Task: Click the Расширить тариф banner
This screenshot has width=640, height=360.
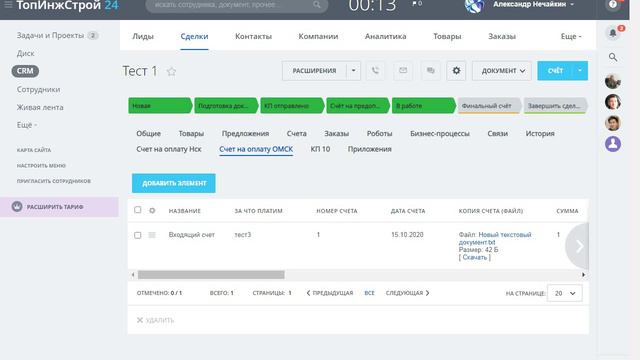Action: [x=60, y=207]
